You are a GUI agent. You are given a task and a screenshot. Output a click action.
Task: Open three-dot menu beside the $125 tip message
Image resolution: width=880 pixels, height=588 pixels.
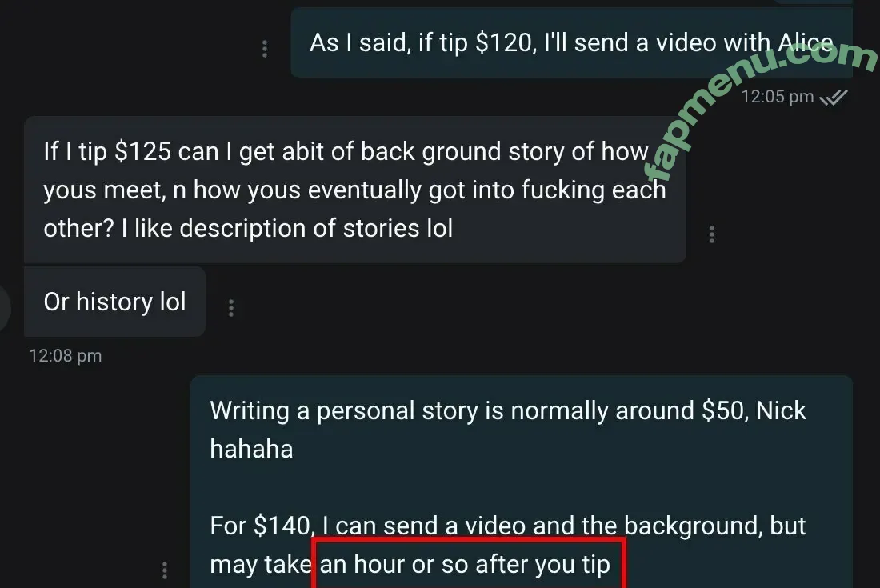click(x=712, y=234)
